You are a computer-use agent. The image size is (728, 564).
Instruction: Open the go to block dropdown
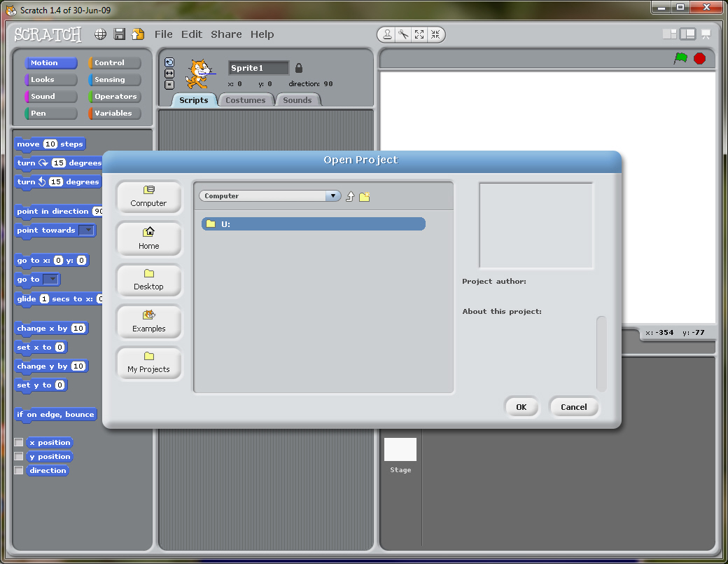pos(50,280)
